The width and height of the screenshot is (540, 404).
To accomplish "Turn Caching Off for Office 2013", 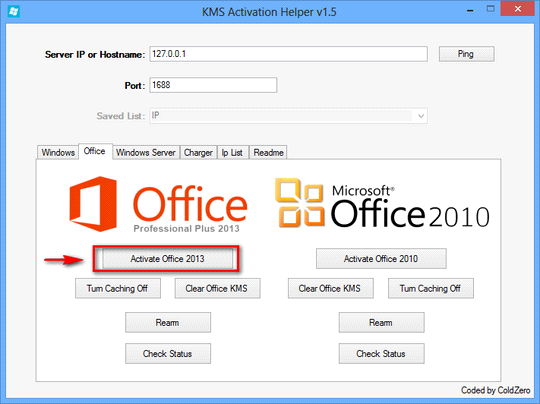I will coord(118,288).
